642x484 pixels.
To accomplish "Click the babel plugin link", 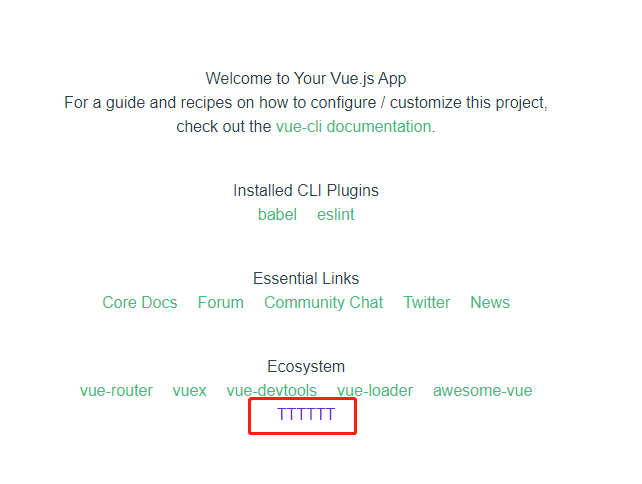I will pos(277,215).
